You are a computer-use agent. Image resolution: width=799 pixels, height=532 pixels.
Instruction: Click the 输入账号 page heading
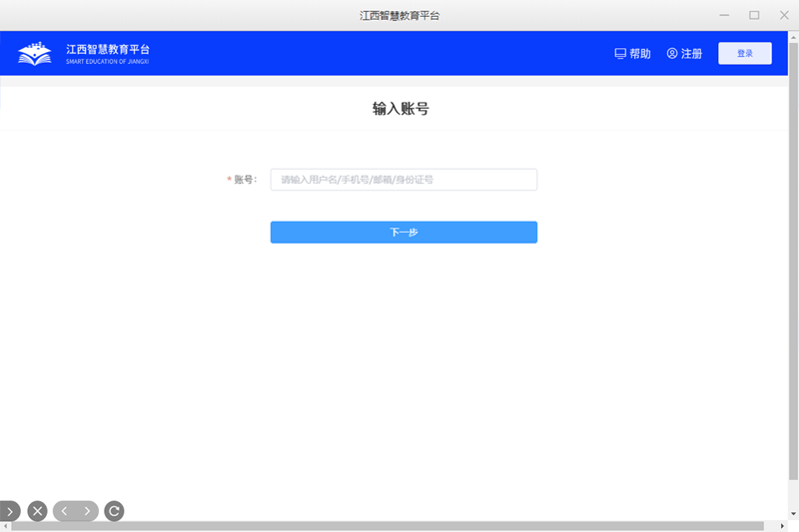400,109
